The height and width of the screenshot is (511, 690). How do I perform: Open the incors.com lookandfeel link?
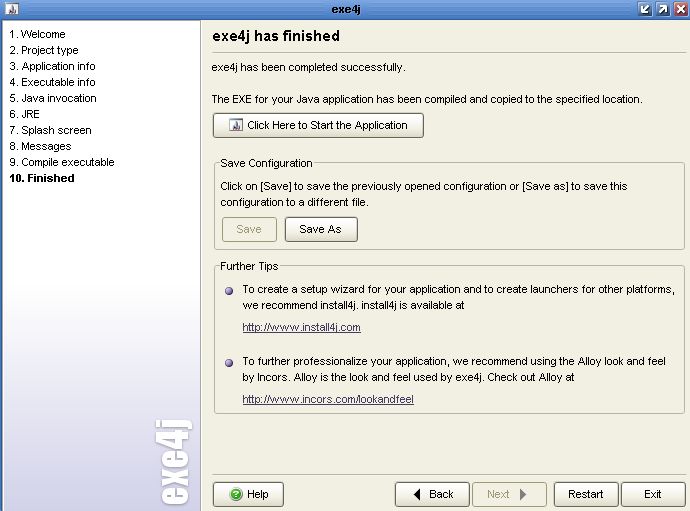pyautogui.click(x=328, y=399)
